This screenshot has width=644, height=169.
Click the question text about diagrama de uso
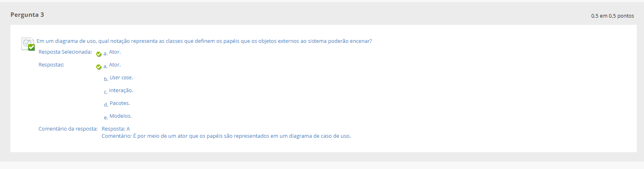coord(204,41)
